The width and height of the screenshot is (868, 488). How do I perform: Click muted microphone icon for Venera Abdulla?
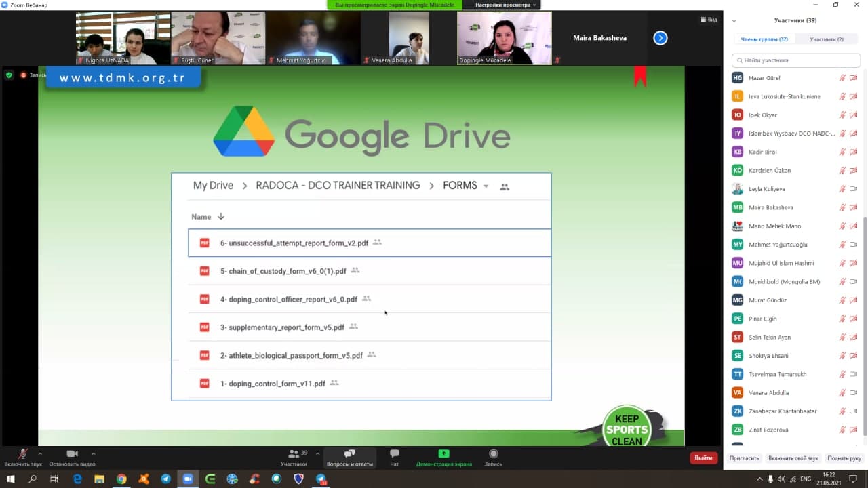tap(842, 393)
